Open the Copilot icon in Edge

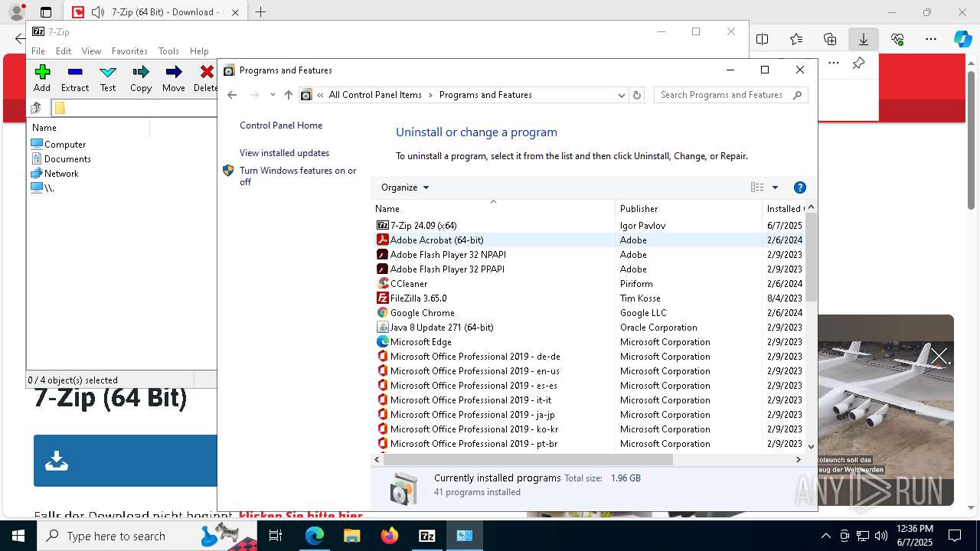click(x=962, y=39)
